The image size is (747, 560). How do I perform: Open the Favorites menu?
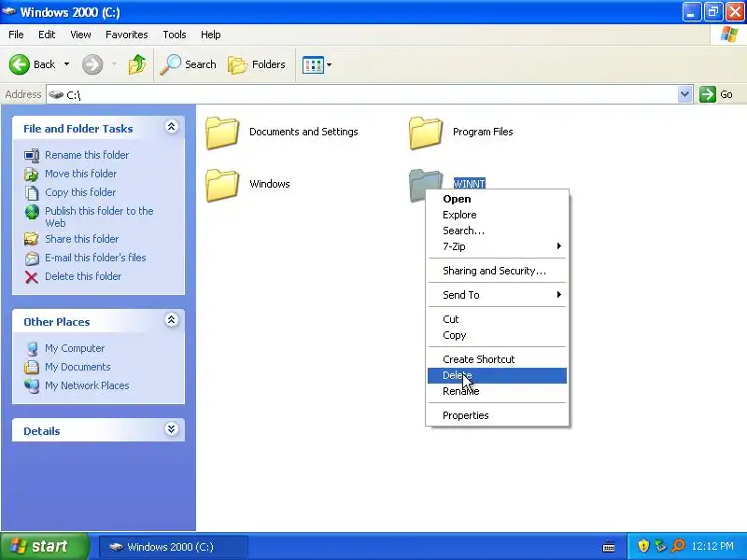pyautogui.click(x=127, y=35)
